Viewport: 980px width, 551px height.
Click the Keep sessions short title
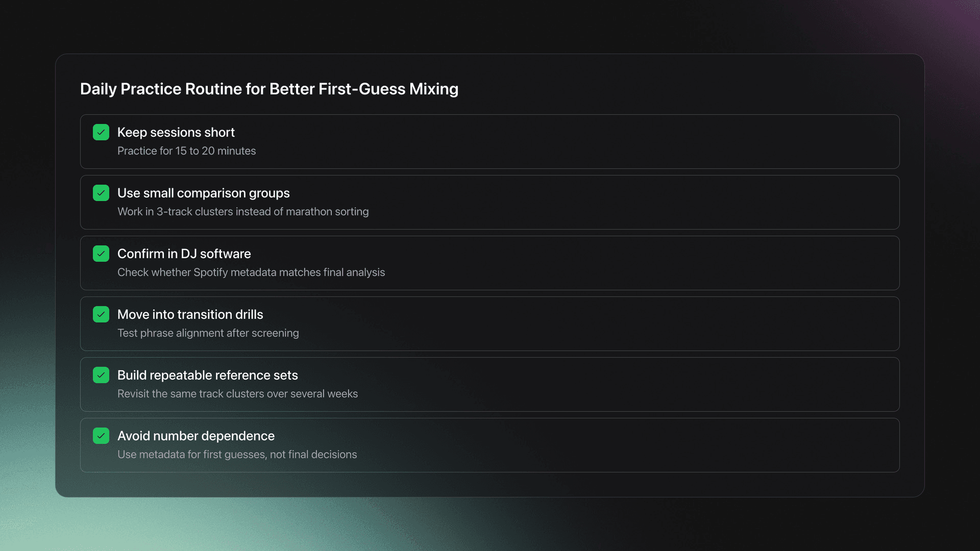pos(176,132)
